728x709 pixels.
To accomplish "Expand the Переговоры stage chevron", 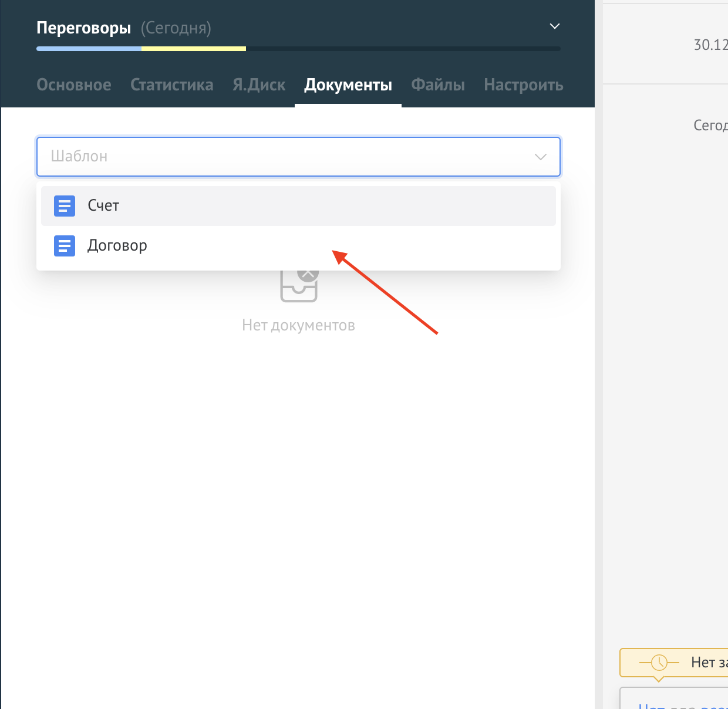I will (x=554, y=26).
